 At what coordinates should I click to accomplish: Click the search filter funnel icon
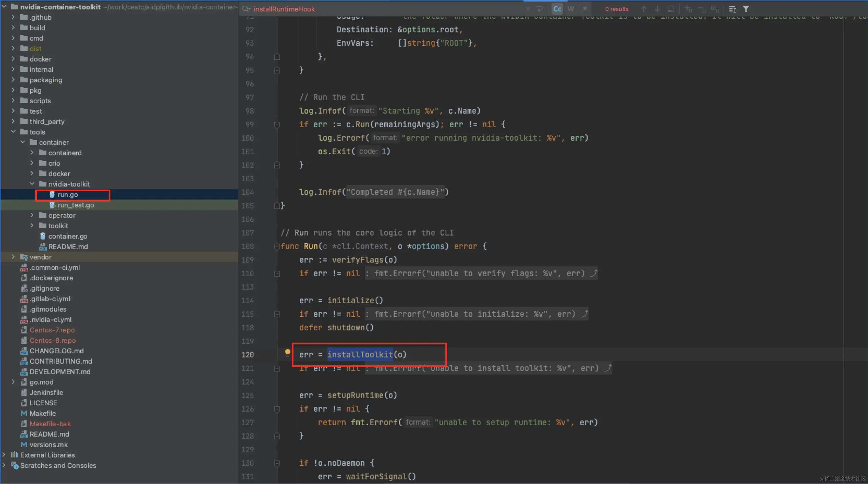coord(746,9)
